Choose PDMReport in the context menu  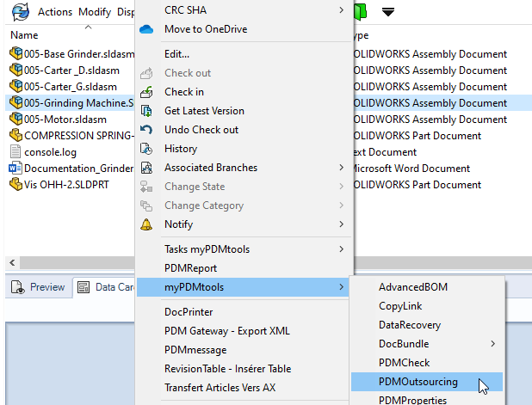(x=190, y=268)
